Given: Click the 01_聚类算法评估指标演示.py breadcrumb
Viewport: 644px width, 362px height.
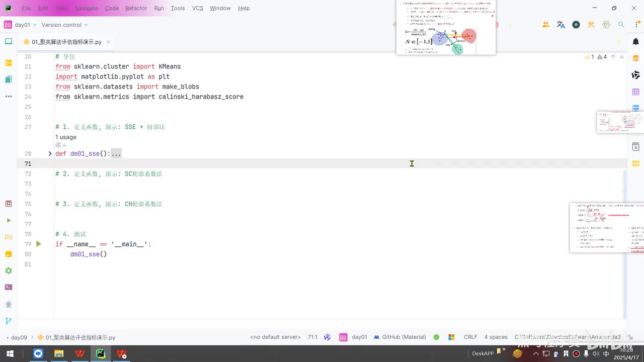Looking at the screenshot, I should pyautogui.click(x=76, y=337).
